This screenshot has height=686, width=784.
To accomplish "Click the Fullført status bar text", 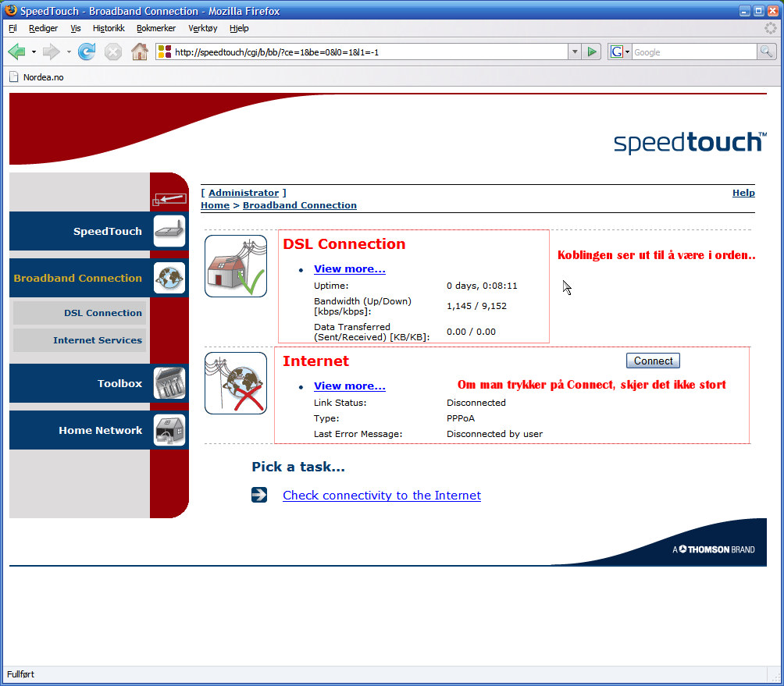I will tap(20, 674).
